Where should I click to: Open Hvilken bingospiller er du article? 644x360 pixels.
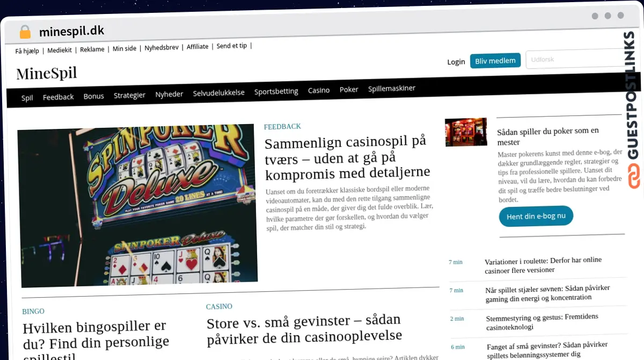96,340
